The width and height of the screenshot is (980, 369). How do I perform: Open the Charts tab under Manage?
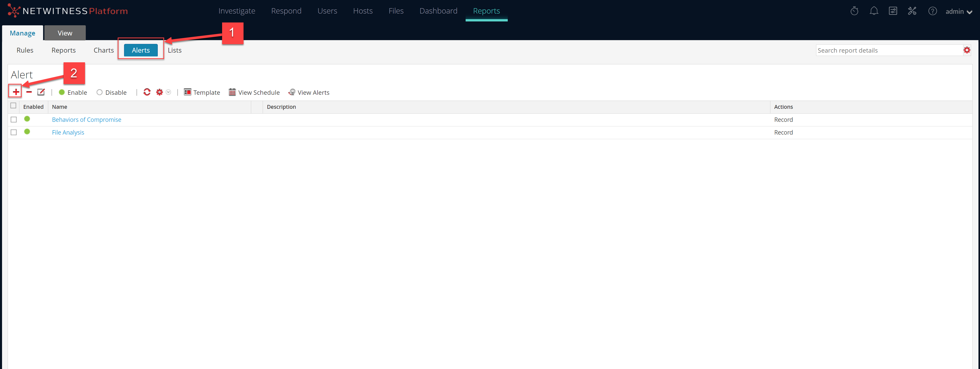[x=103, y=50]
